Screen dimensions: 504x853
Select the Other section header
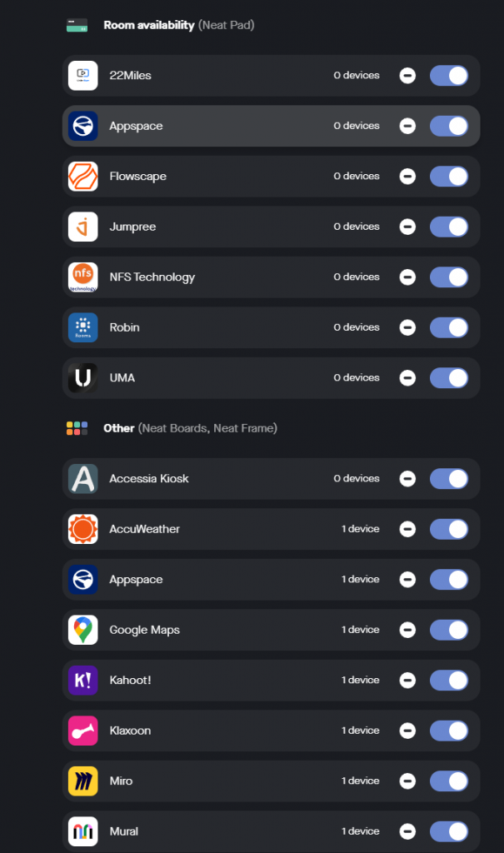tap(119, 427)
